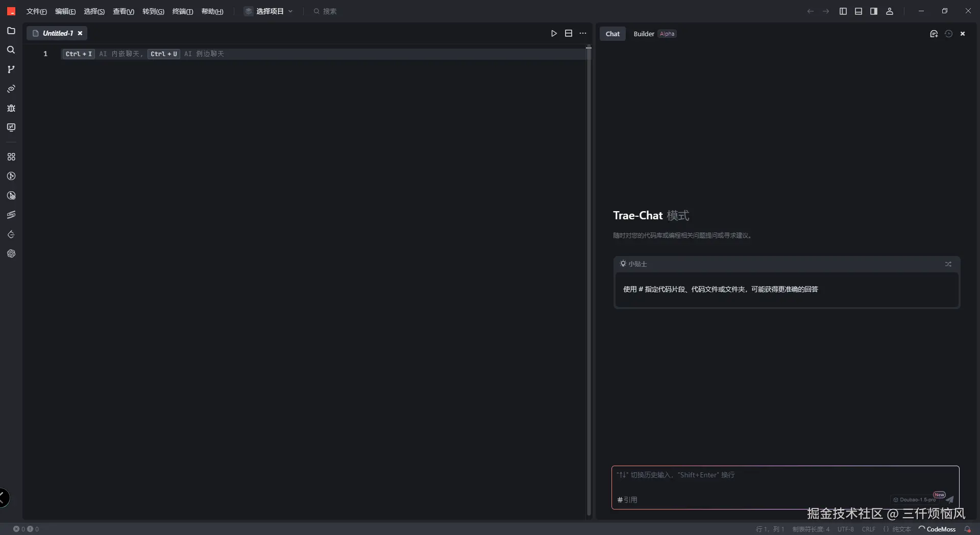Expand the 选择项目 project dropdown
Screen dimensions: 980x535
[x=269, y=11]
